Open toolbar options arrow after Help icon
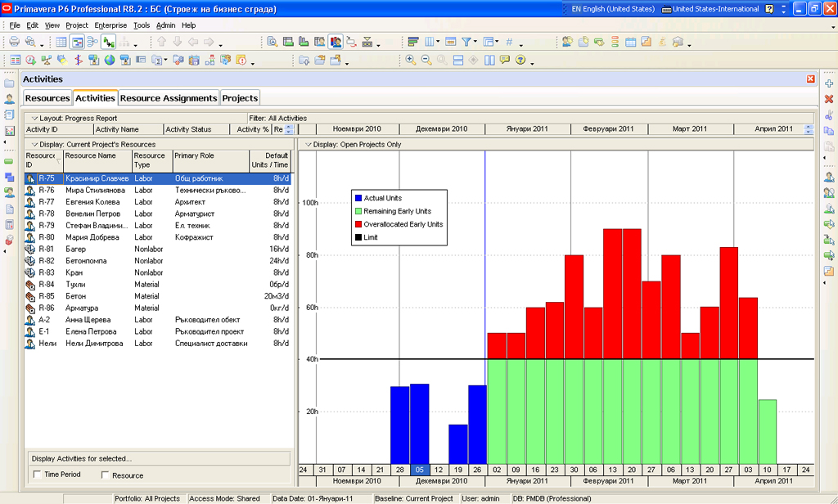Viewport: 838px width, 504px height. pyautogui.click(x=532, y=63)
